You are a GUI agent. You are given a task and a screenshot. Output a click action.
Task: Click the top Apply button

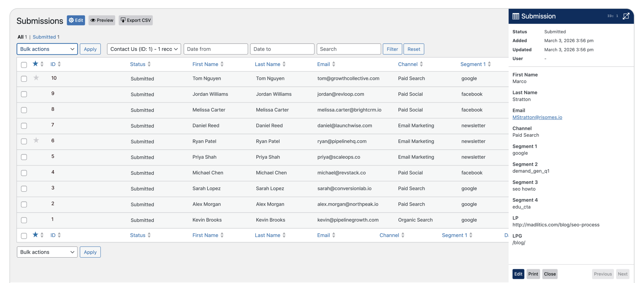(90, 49)
